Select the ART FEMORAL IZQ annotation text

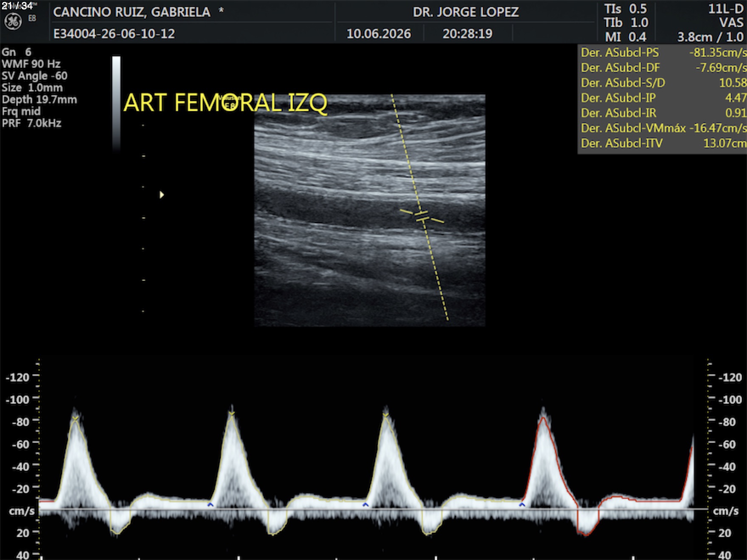click(x=225, y=103)
